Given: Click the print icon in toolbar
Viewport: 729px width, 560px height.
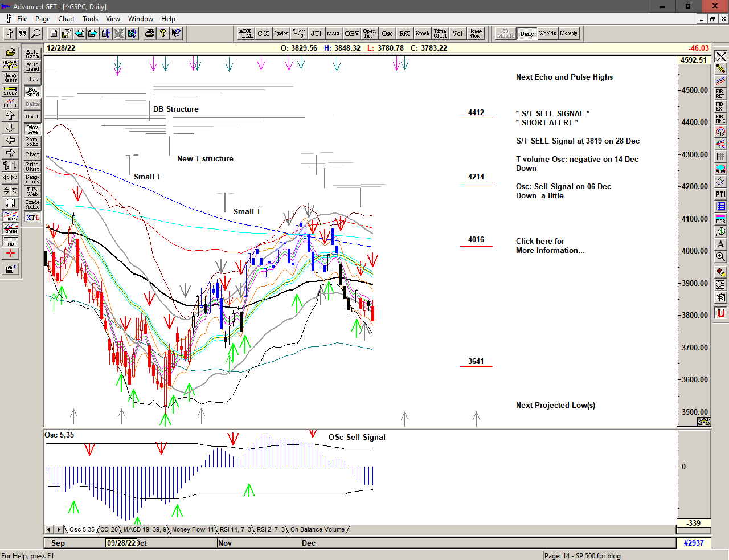Looking at the screenshot, I should (149, 34).
